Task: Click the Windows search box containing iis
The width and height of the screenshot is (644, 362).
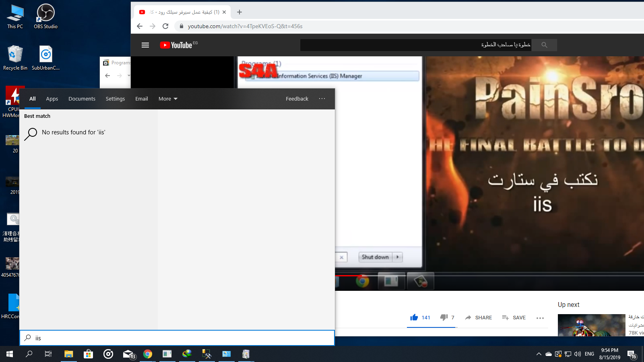Action: tap(177, 338)
